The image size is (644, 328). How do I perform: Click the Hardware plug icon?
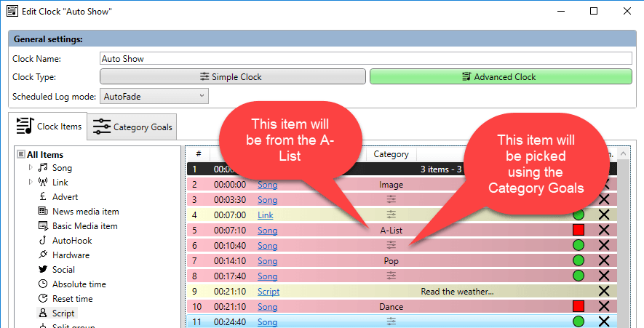(43, 255)
